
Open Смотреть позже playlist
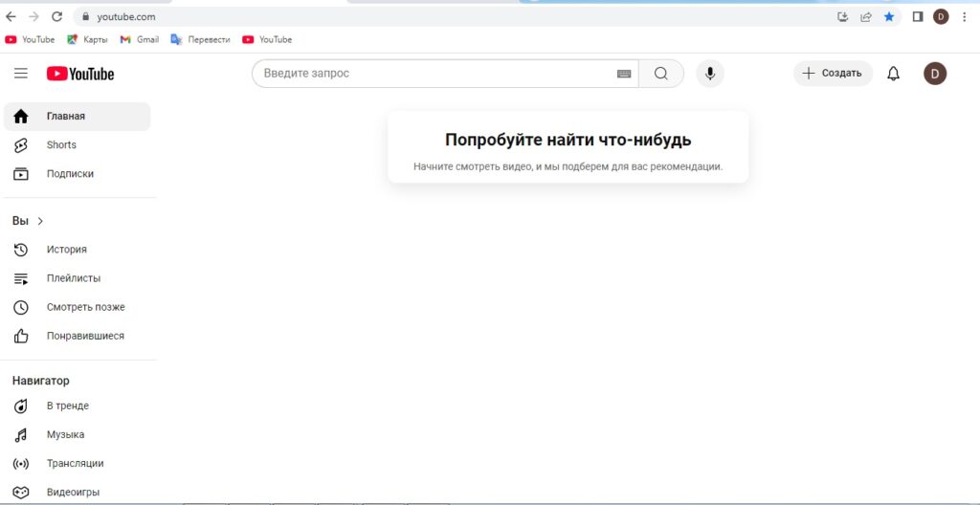click(x=85, y=307)
